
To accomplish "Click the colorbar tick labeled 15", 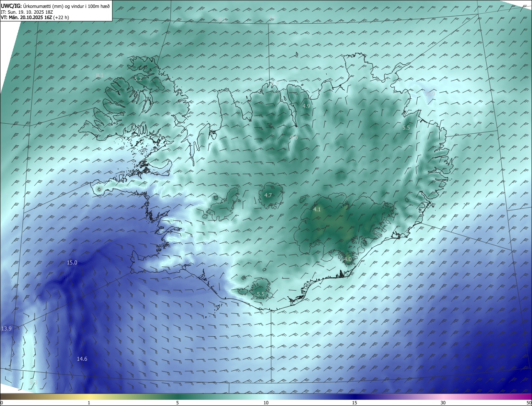I will [x=355, y=403].
